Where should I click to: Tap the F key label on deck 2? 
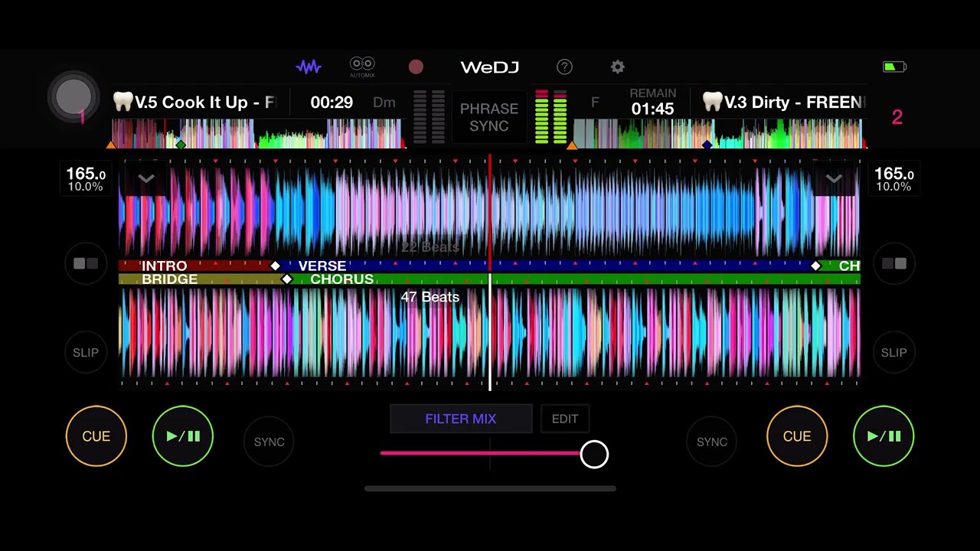(x=595, y=103)
